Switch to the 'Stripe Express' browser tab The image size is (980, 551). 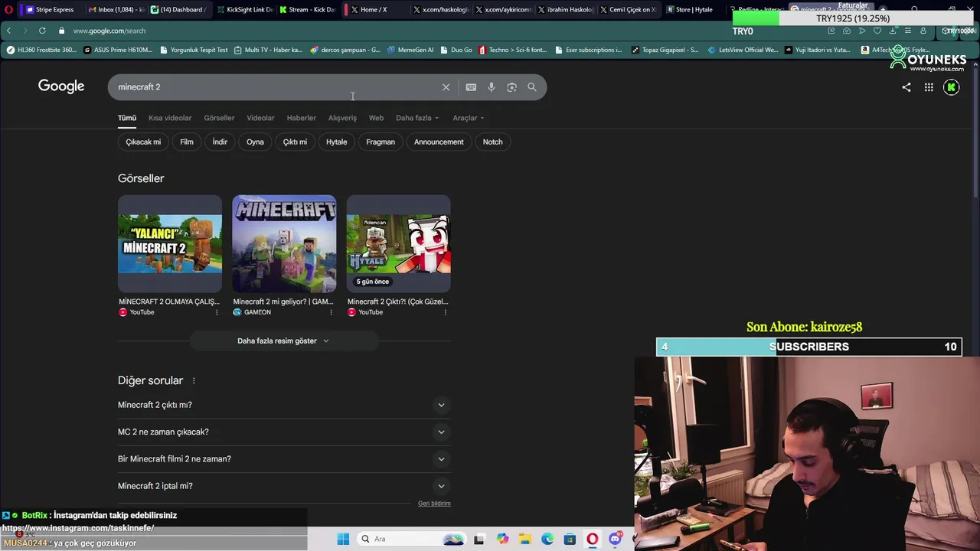coord(51,10)
